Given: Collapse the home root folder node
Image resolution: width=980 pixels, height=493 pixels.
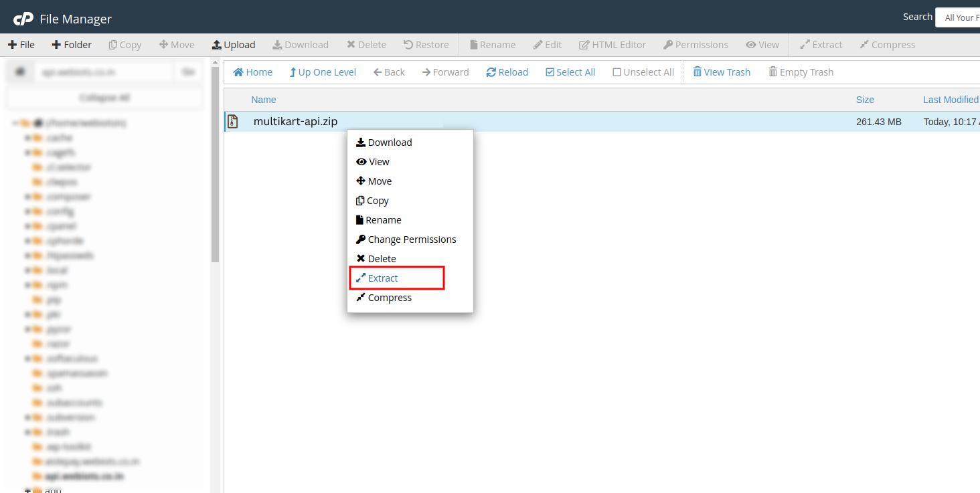Looking at the screenshot, I should coord(15,123).
